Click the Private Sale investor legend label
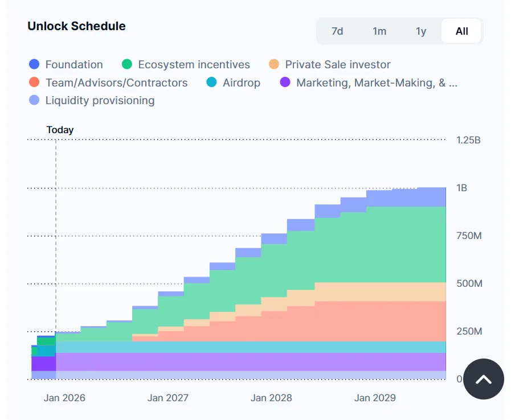The height and width of the screenshot is (420, 511). pos(338,64)
